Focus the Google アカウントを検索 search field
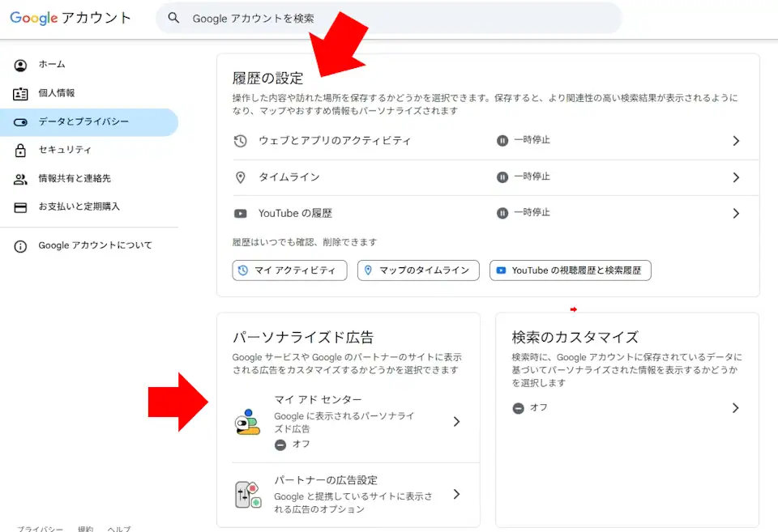778x532 pixels. 388,19
